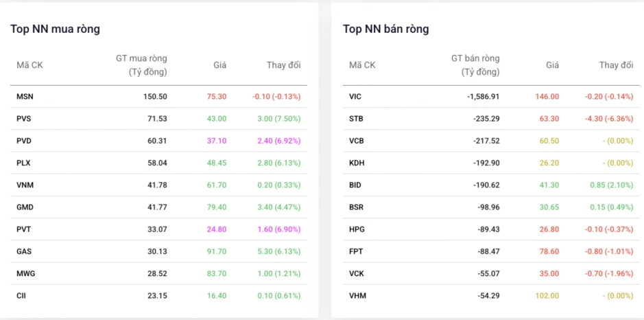Click FPT change -0.80 (-1.01%)
644x320 pixels.
point(609,251)
